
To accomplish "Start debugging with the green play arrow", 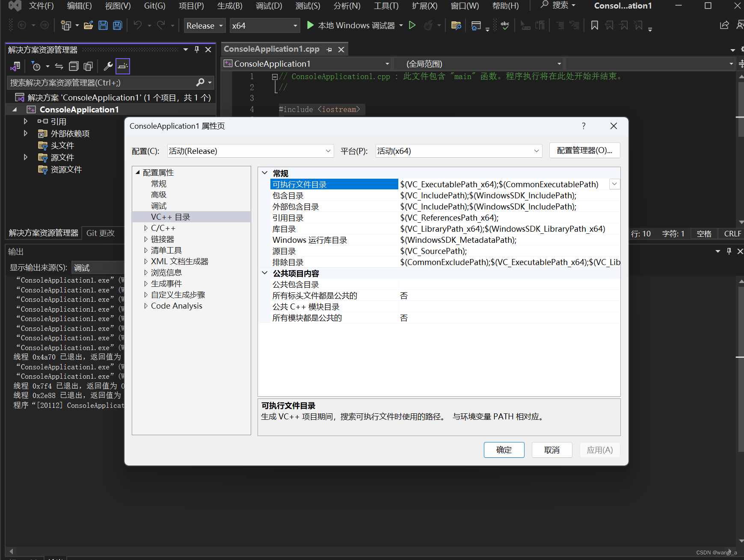I will [311, 26].
